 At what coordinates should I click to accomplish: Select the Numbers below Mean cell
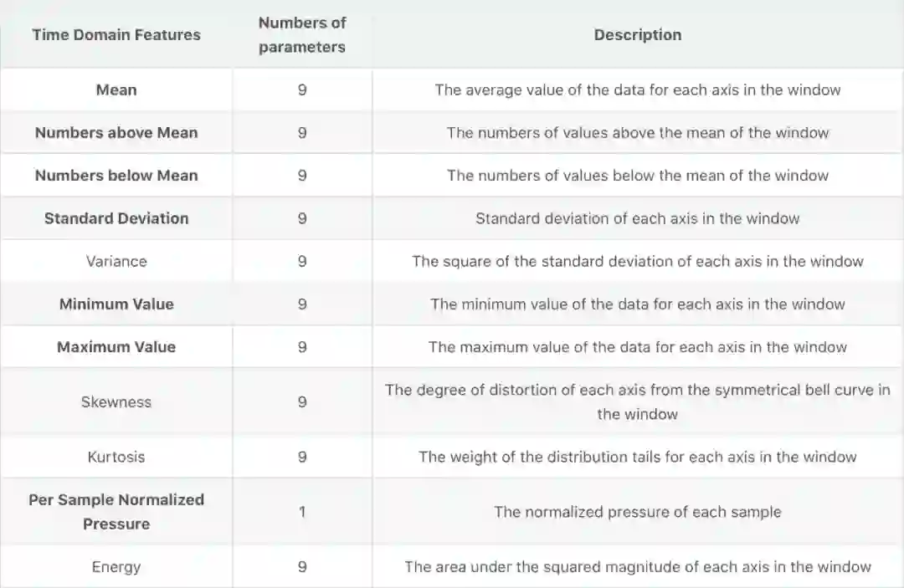tap(116, 176)
